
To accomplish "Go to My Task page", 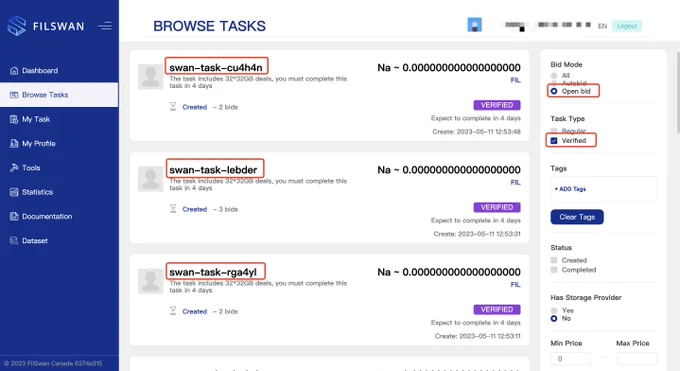I will tap(59, 119).
